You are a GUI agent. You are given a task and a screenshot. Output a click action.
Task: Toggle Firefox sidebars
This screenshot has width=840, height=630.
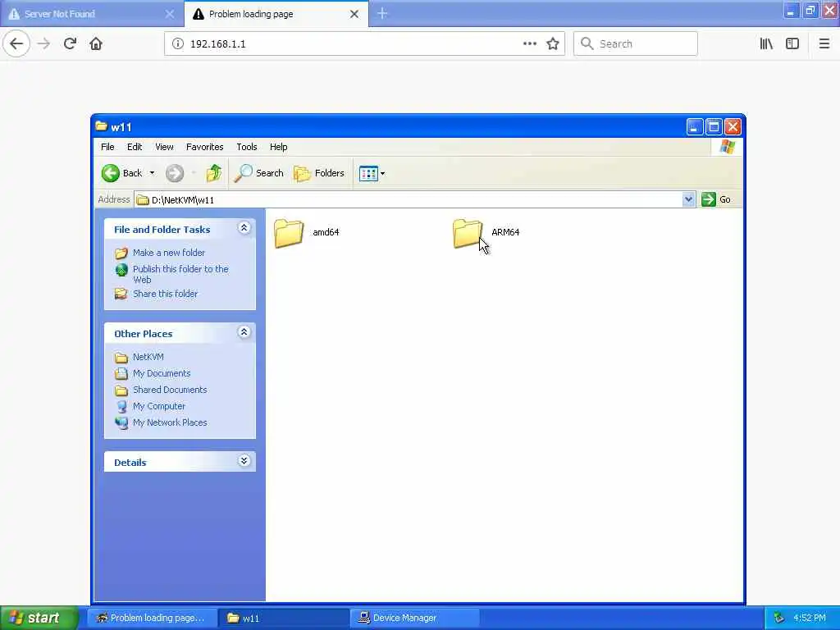(792, 44)
